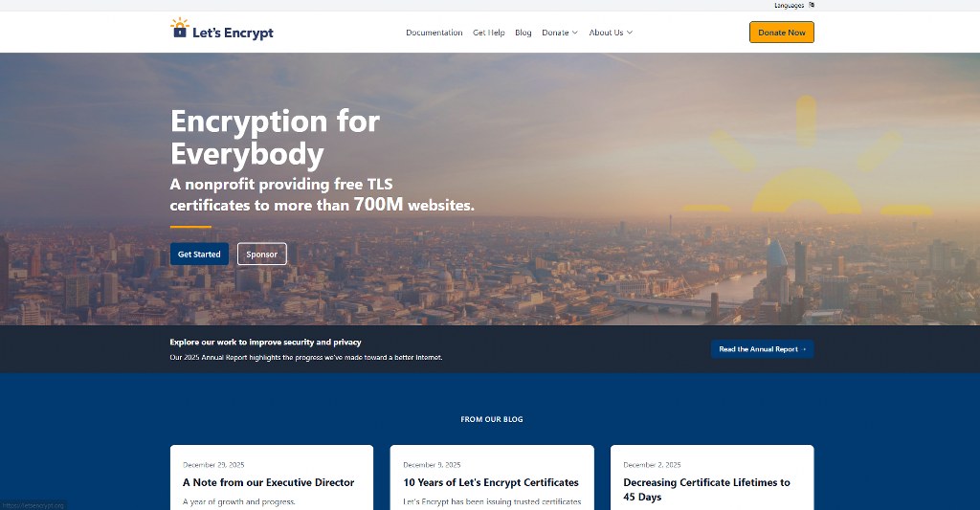
Task: Click "Explore our work to improve security and privacy"
Action: click(266, 342)
